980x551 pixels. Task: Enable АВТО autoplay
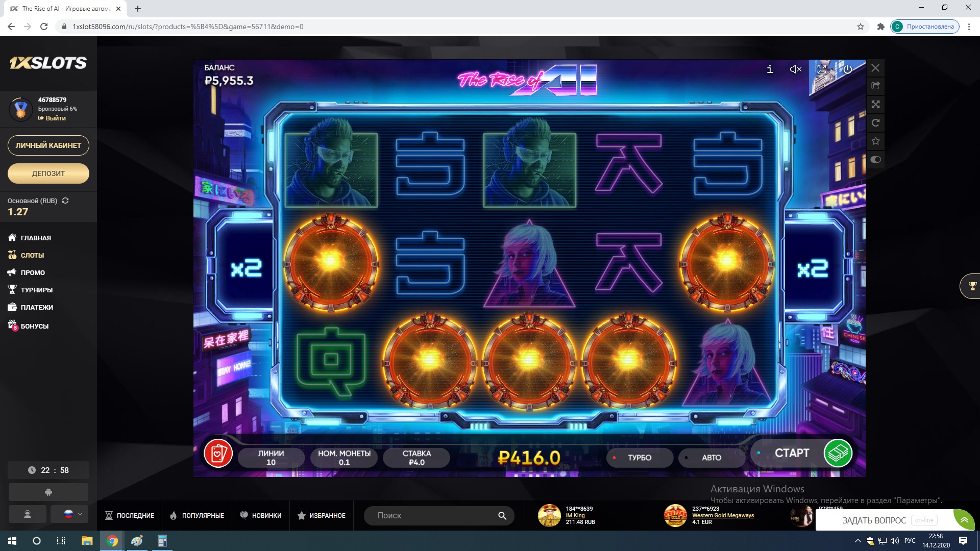click(711, 458)
